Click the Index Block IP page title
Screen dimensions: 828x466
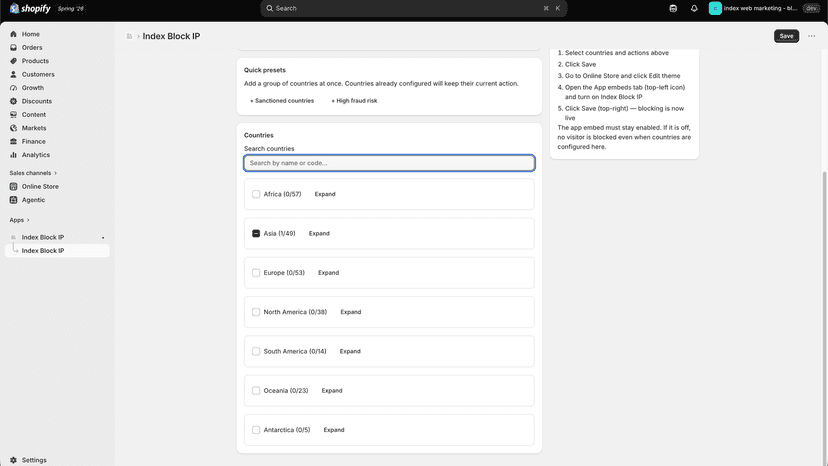point(171,36)
